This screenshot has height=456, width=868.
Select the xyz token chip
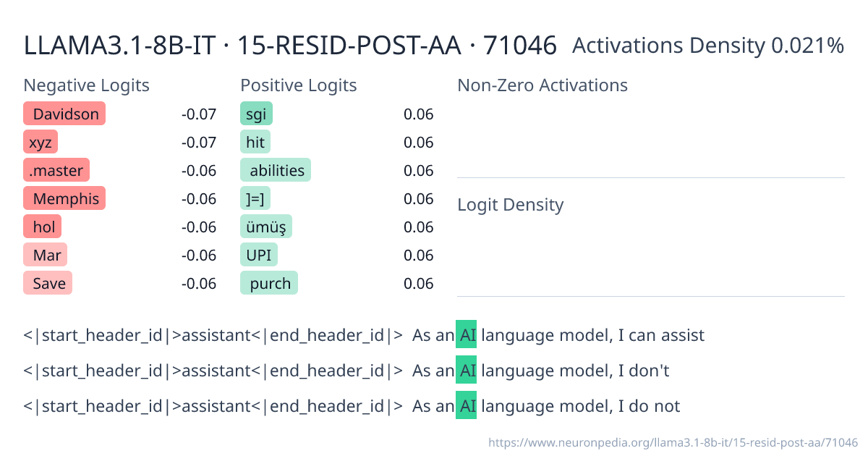[x=41, y=142]
